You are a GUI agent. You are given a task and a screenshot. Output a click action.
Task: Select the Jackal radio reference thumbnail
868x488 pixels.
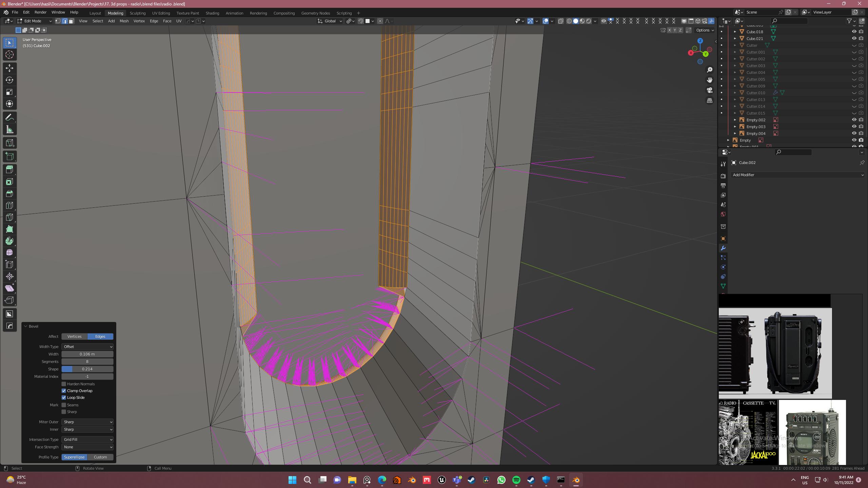coord(748,432)
